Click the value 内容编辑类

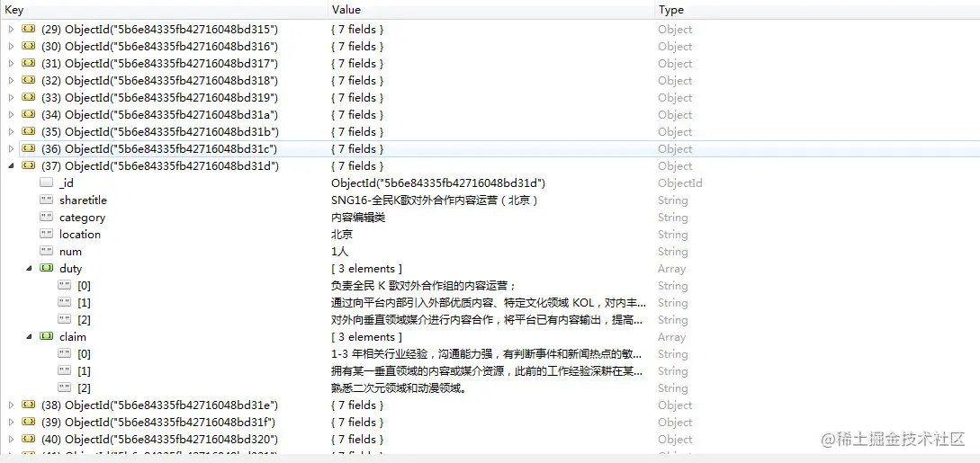[358, 218]
